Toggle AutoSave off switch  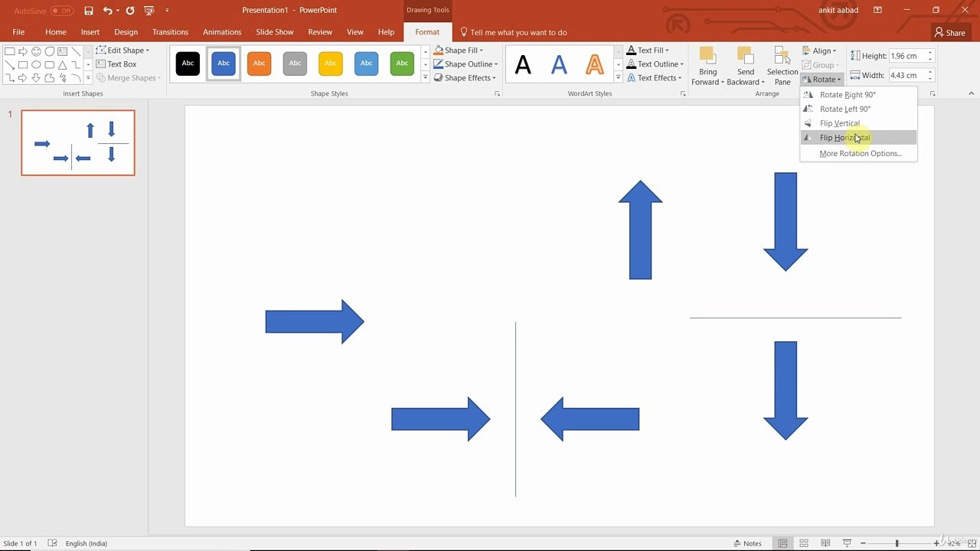pyautogui.click(x=62, y=11)
